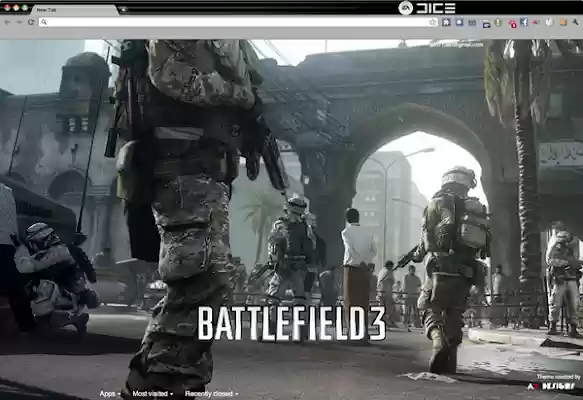
Task: Expand the Recently closed dropdown
Action: pyautogui.click(x=212, y=393)
